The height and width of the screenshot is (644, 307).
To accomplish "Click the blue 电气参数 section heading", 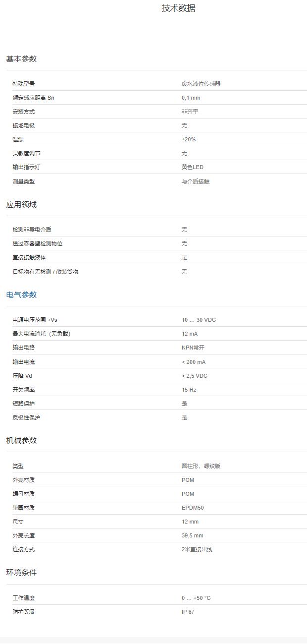I will click(21, 295).
